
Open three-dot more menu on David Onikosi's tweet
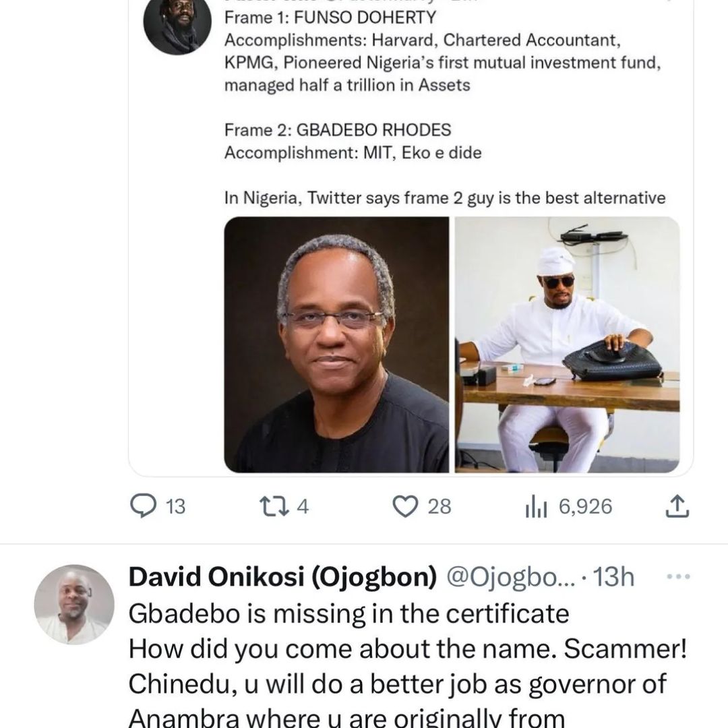[678, 577]
